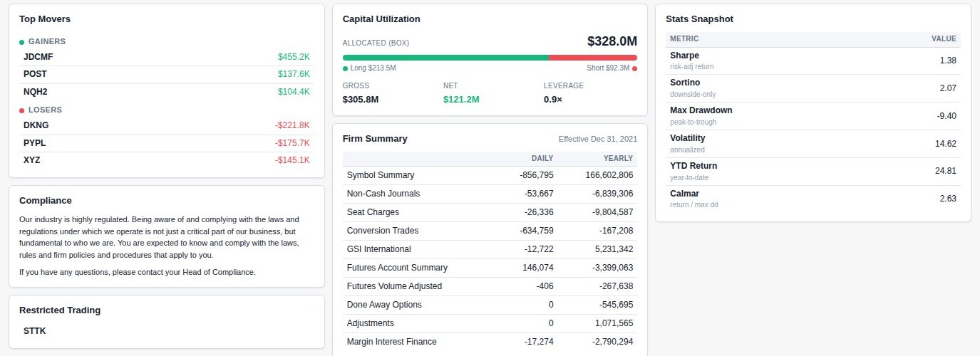Click the yearly value 1,071,565
Image resolution: width=980 pixels, height=356 pixels.
(614, 323)
